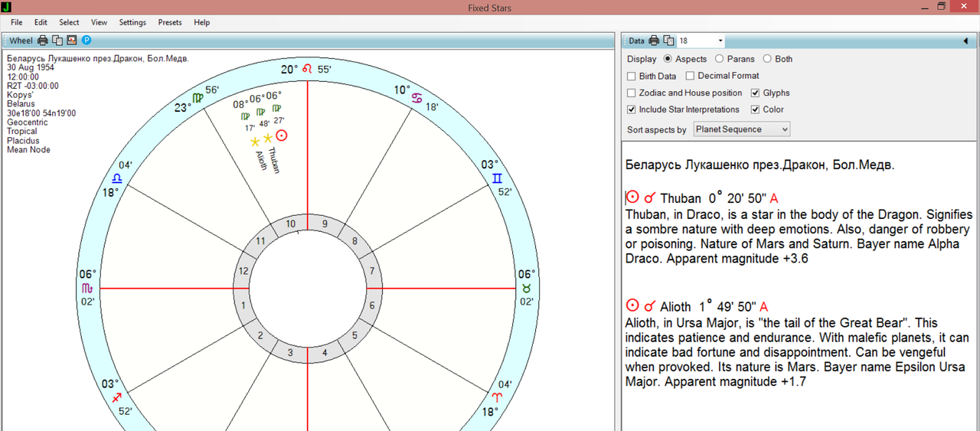Viewport: 980px width, 431px height.
Task: Click the Libra glyph on the wheel rim
Action: pos(116,178)
